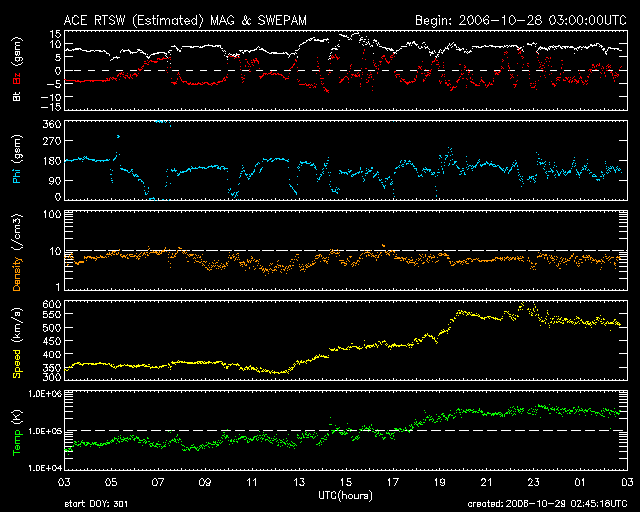The height and width of the screenshot is (512, 640).
Task: Click the '1.0E+05' tick on Temp axis
Action: (45, 431)
